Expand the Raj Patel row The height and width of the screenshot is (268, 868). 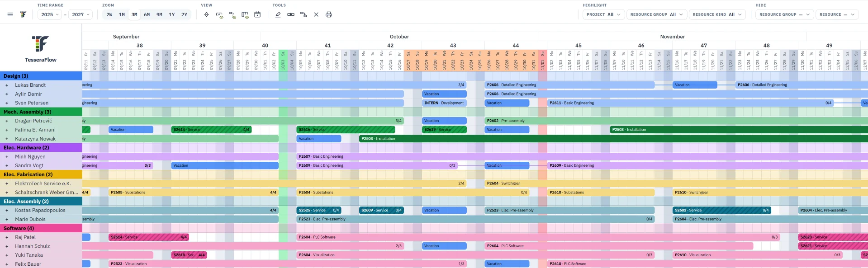click(7, 237)
